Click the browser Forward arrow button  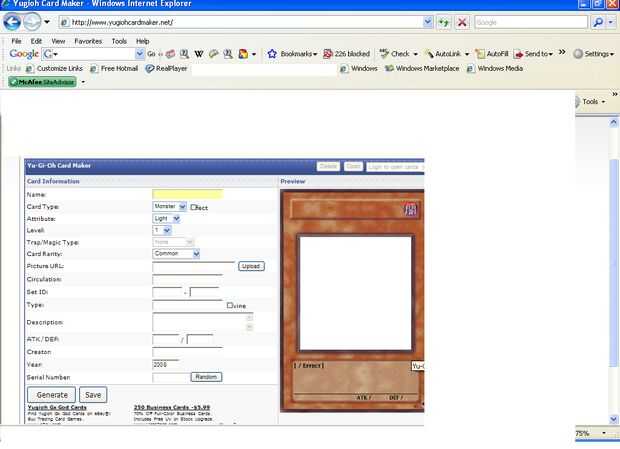tap(32, 22)
